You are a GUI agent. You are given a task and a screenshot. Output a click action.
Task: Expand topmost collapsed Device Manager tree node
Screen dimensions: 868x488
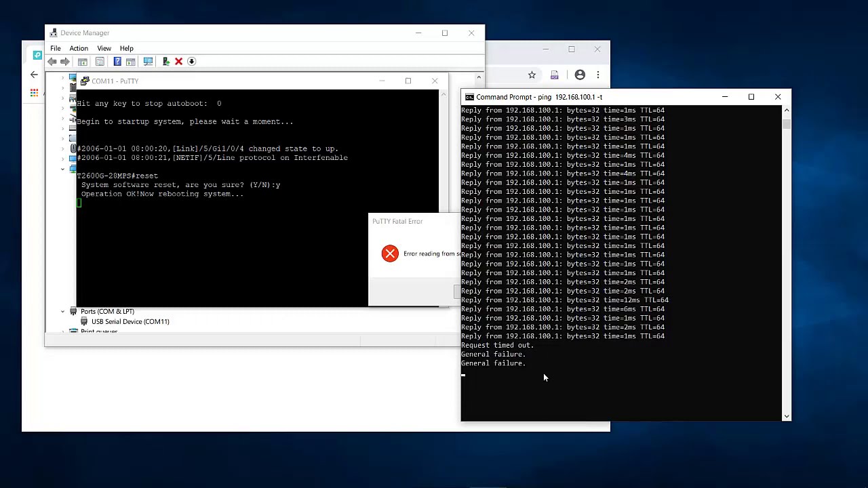coord(63,78)
